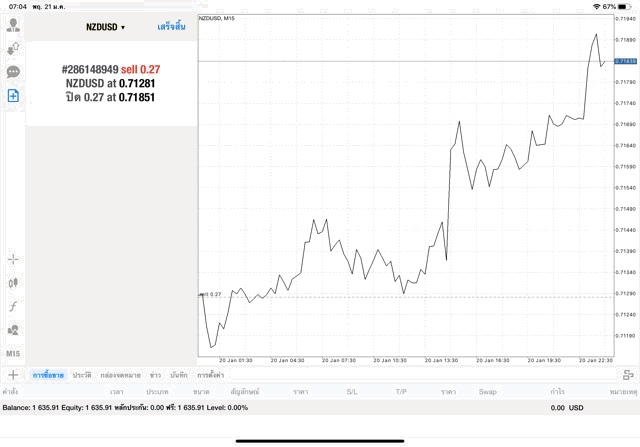Open the M15 timeframe selector

[x=14, y=353]
